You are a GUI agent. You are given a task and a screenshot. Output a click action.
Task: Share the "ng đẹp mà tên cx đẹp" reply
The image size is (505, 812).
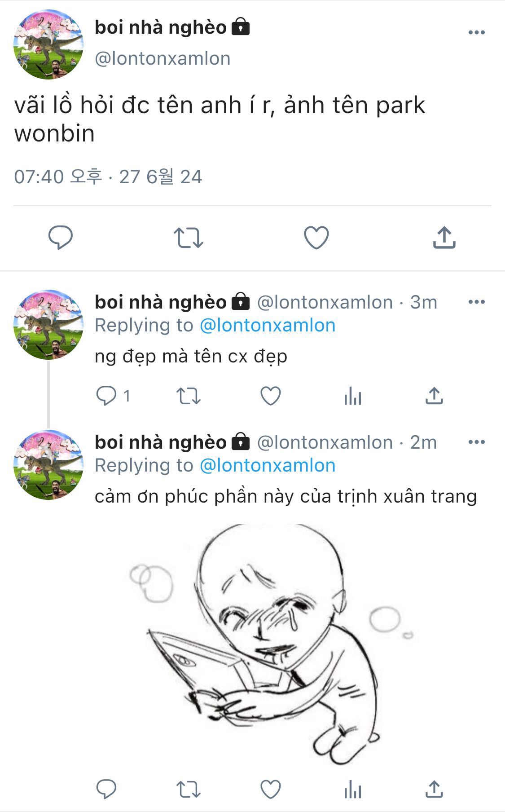(x=434, y=396)
